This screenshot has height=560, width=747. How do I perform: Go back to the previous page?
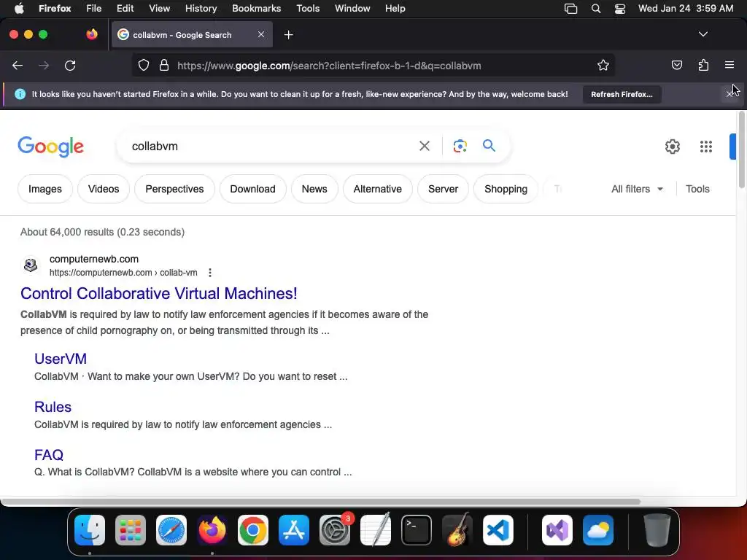18,66
